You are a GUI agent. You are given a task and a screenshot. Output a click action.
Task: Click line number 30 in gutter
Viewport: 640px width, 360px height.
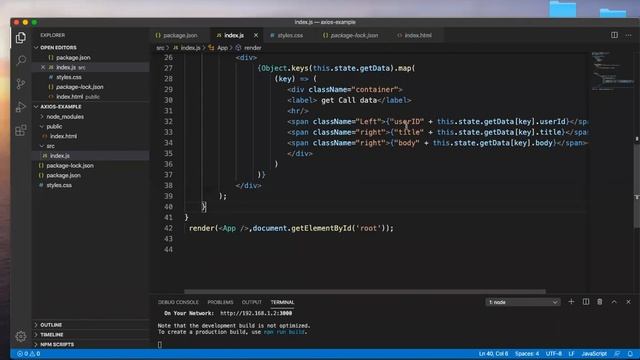[169, 100]
